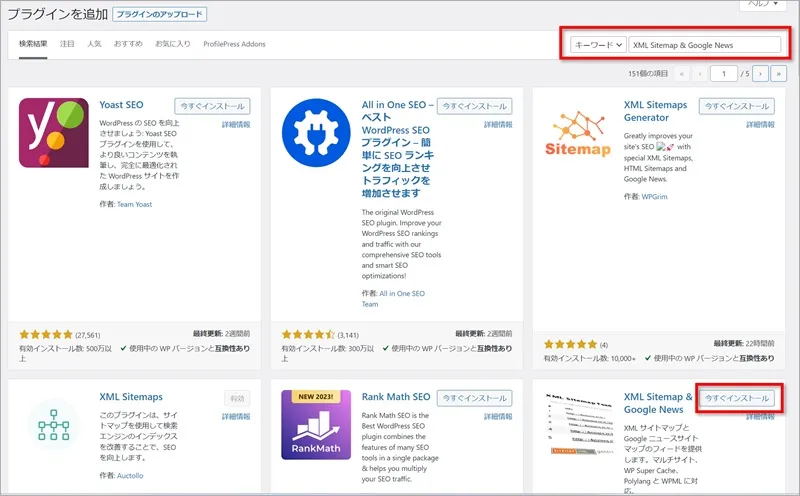Install XML Sitemaps Generator now

coord(737,106)
